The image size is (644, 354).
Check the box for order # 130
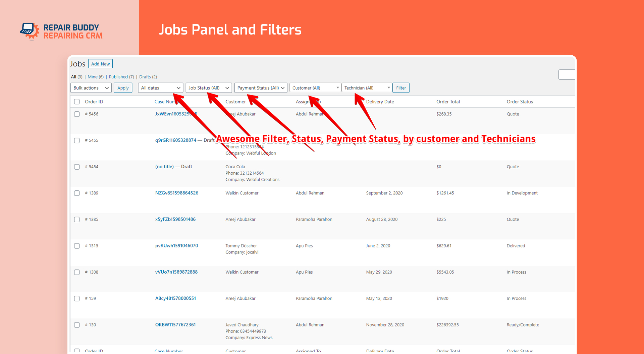click(x=77, y=325)
